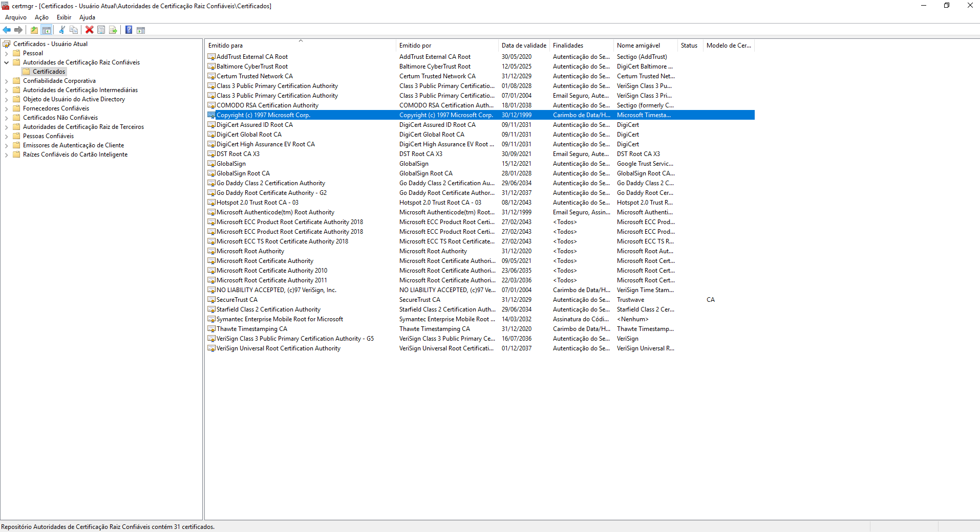Expand the Pessoal tree node

[x=6, y=53]
